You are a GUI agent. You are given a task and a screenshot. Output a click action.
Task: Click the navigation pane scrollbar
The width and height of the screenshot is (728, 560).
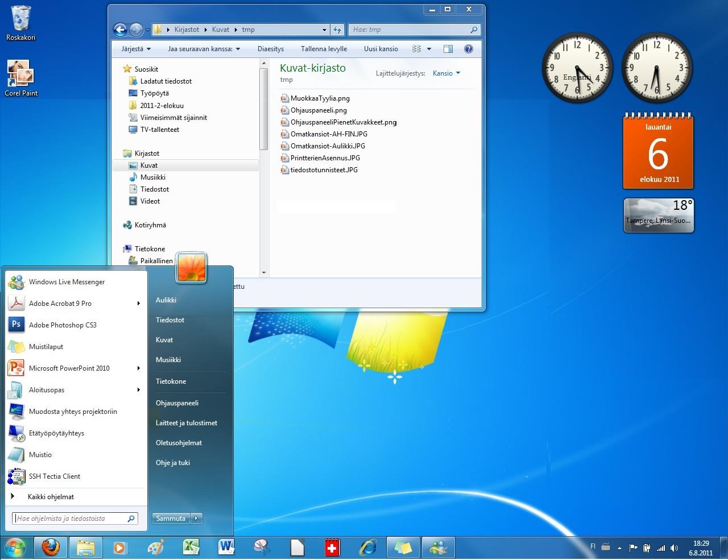(263, 109)
